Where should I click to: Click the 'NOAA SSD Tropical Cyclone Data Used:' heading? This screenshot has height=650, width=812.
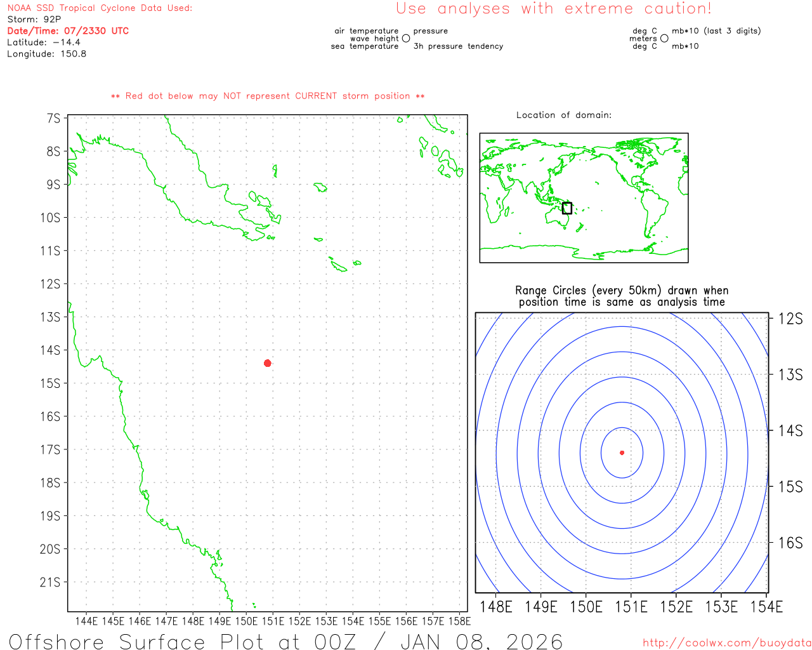[100, 8]
